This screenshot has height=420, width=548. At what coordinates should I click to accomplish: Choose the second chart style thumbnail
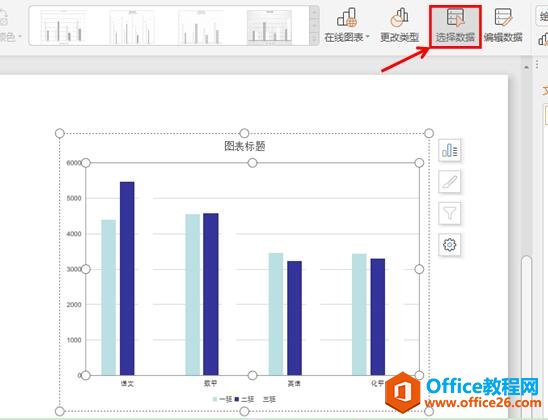pyautogui.click(x=132, y=26)
